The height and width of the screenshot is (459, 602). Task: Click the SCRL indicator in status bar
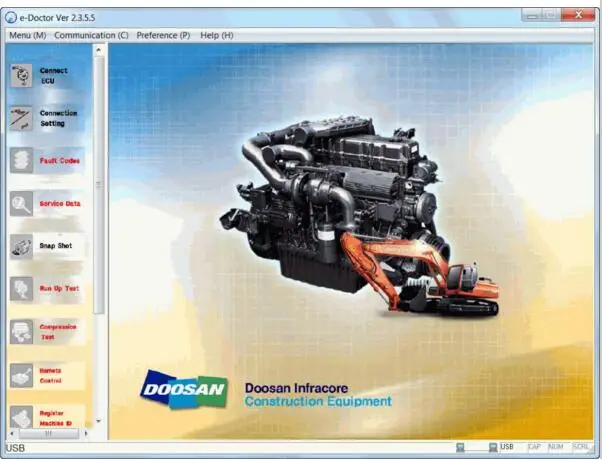[581, 447]
